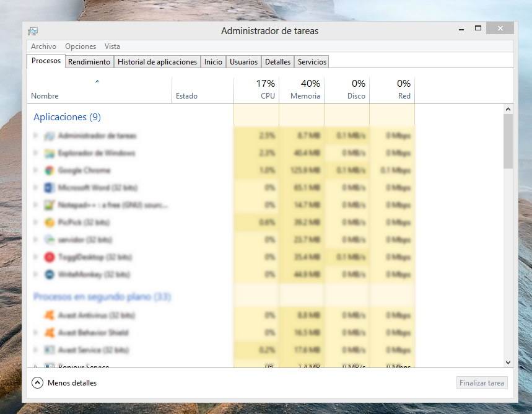
Task: Select the Notepad++ process icon
Action: [49, 205]
